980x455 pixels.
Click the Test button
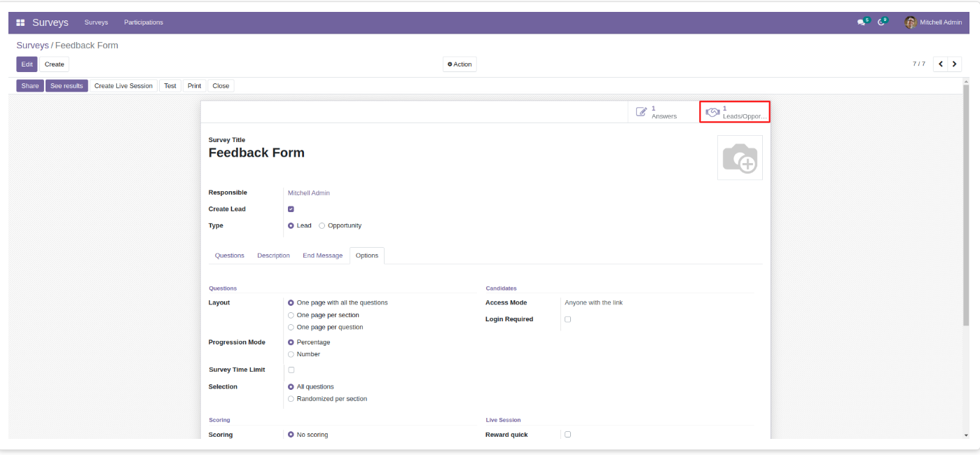tap(170, 86)
